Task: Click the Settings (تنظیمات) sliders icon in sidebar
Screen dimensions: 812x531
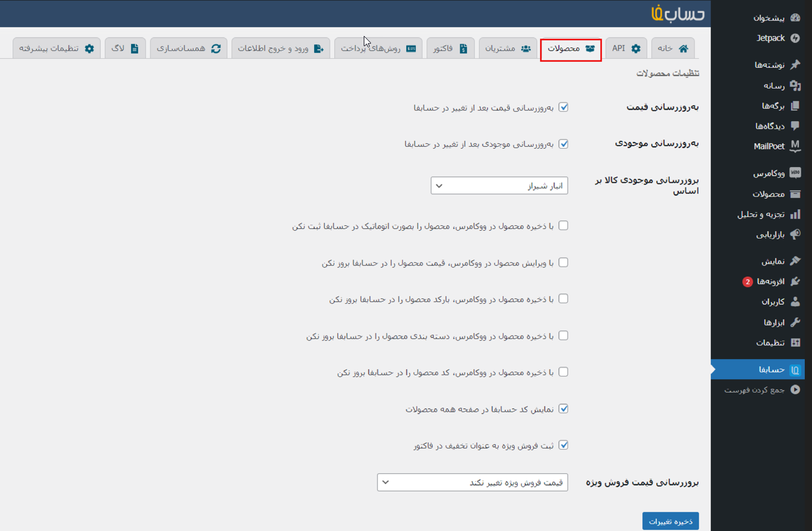Action: point(795,343)
